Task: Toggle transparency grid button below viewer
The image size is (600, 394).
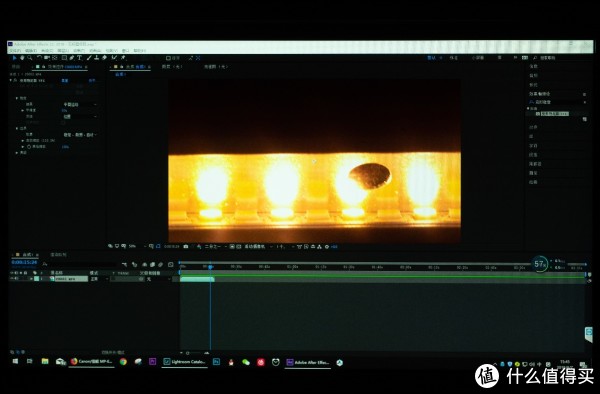Action: tap(238, 246)
